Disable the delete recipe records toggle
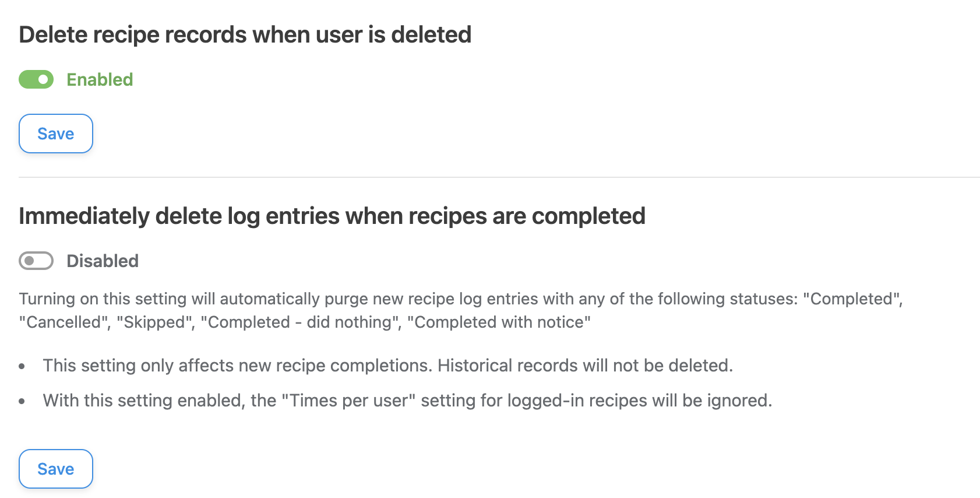 click(36, 79)
